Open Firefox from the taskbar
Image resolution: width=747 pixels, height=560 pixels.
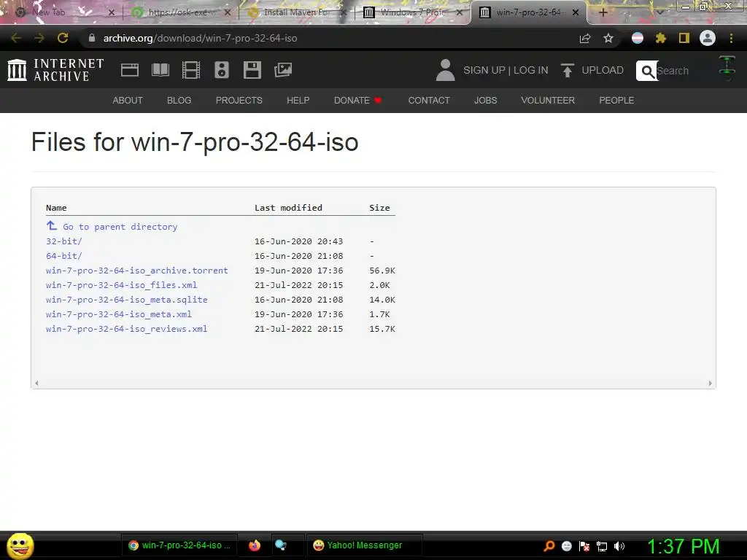click(x=255, y=545)
